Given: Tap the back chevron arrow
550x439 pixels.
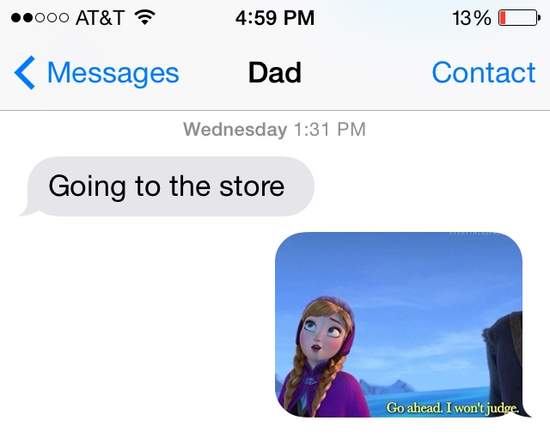Looking at the screenshot, I should click(25, 73).
